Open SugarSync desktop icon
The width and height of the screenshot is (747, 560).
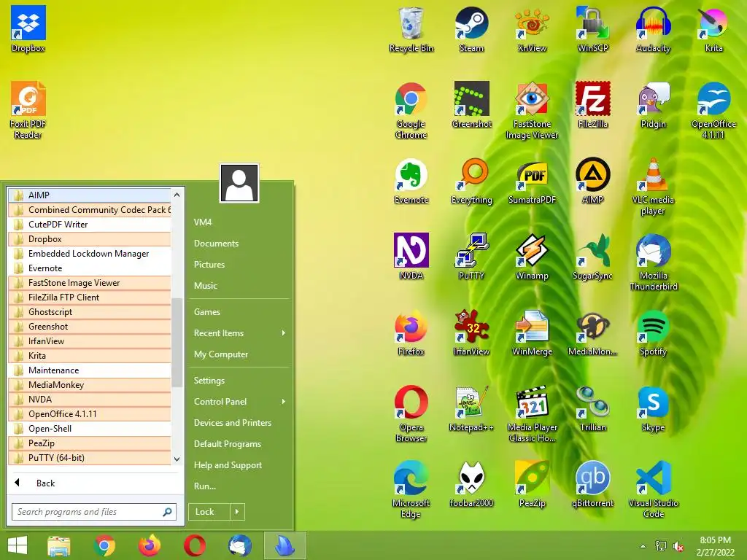[x=592, y=257]
